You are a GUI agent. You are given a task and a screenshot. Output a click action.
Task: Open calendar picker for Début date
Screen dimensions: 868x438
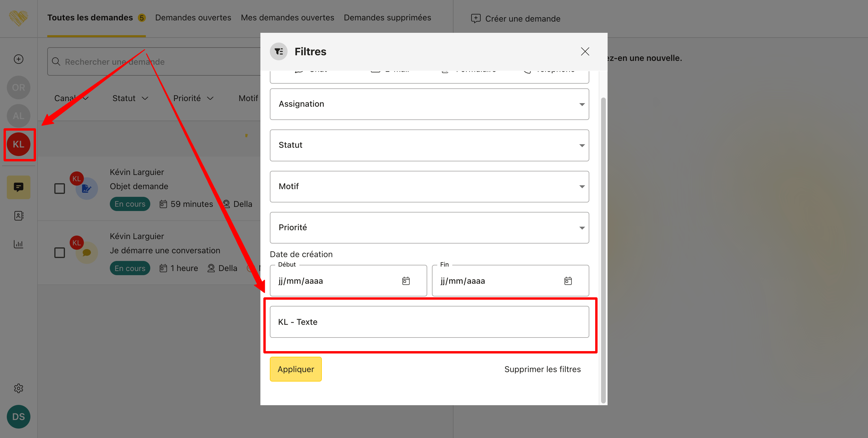click(406, 281)
